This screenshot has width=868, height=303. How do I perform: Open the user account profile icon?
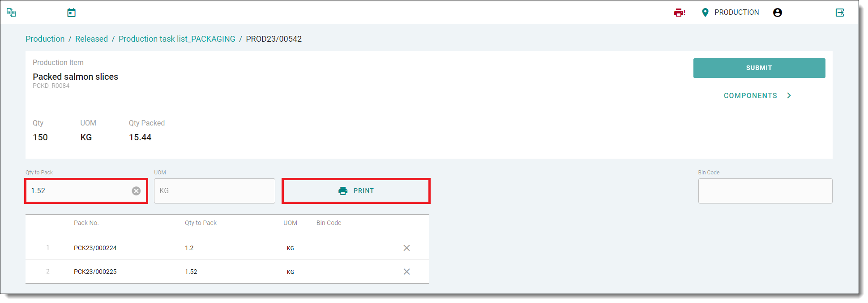[778, 13]
